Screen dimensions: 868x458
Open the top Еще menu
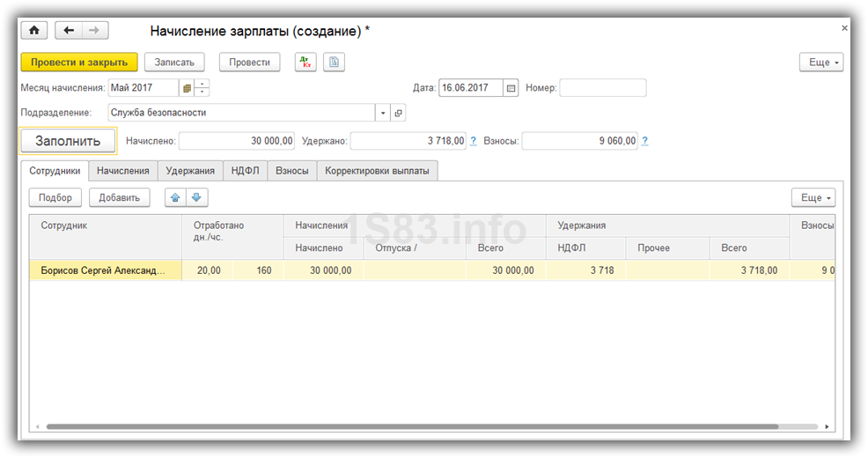[x=821, y=63]
